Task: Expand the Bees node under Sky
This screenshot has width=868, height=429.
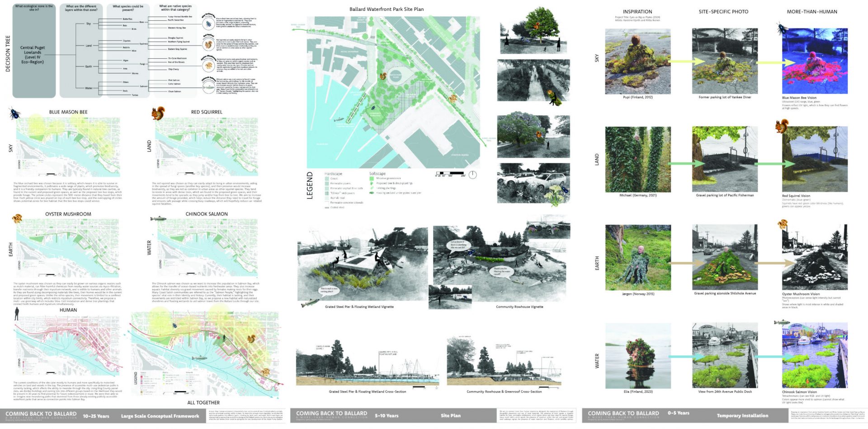Action: pyautogui.click(x=141, y=22)
